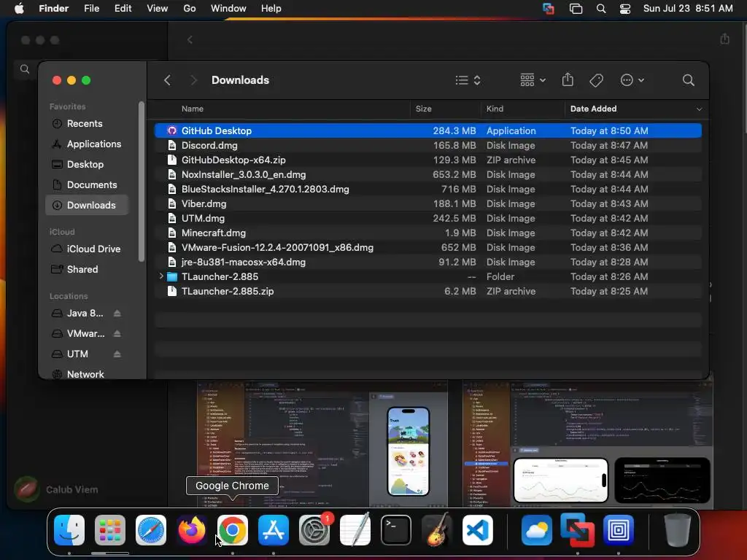Open Trash from the Dock

(677, 529)
